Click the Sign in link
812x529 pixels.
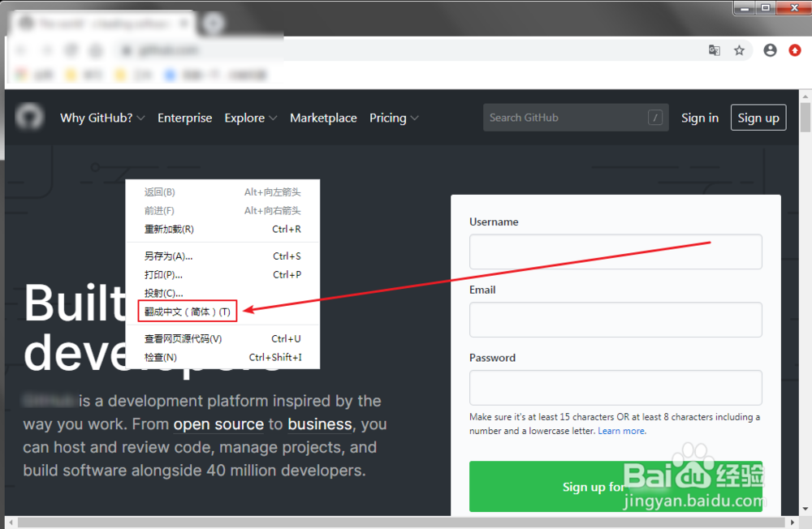point(700,118)
